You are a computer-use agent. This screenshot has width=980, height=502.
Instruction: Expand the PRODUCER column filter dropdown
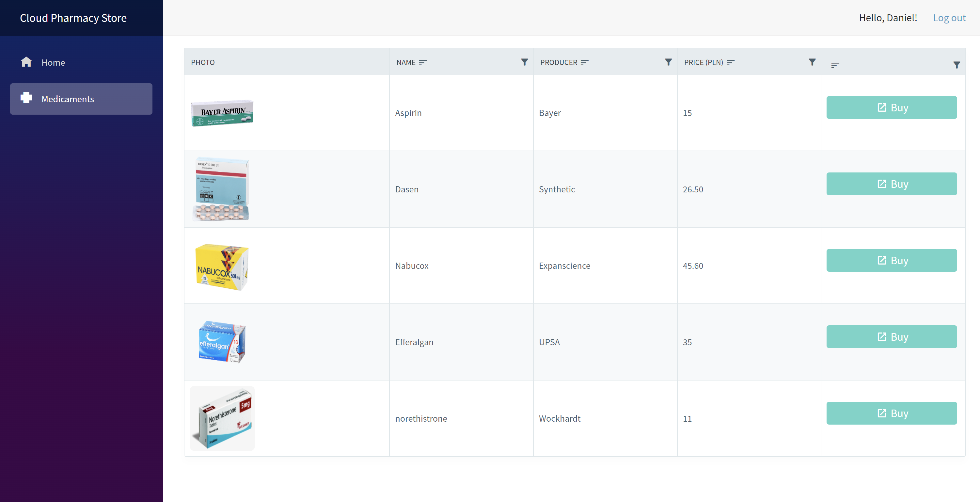pos(668,62)
